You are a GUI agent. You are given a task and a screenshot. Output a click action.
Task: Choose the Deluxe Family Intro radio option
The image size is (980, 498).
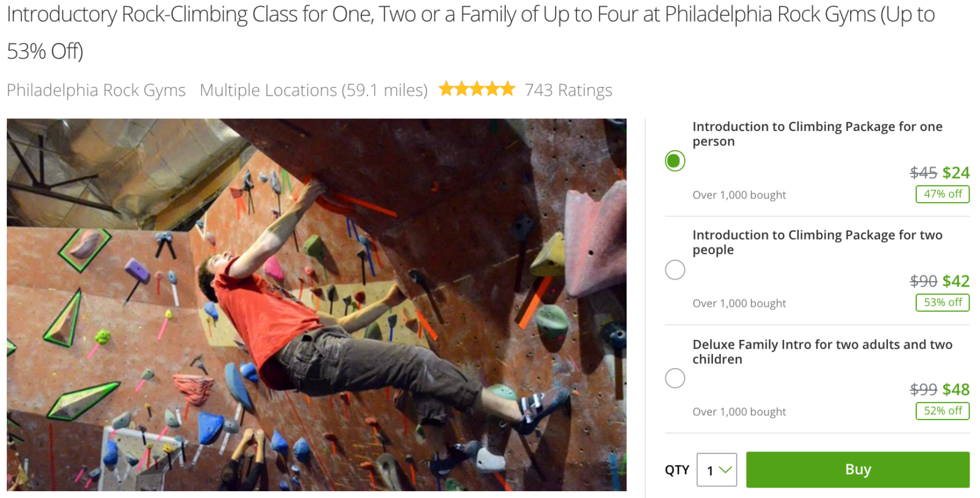(674, 378)
